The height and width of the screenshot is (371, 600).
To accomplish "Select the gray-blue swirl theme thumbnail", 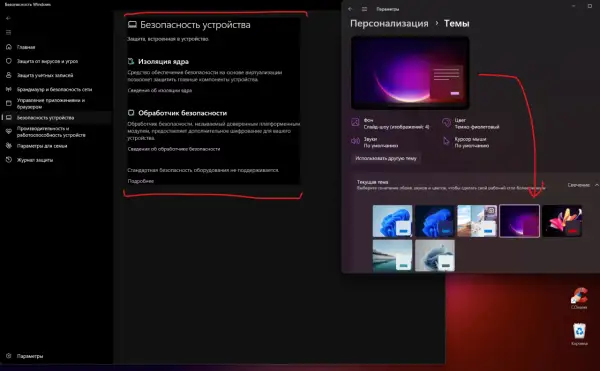I will coord(435,255).
